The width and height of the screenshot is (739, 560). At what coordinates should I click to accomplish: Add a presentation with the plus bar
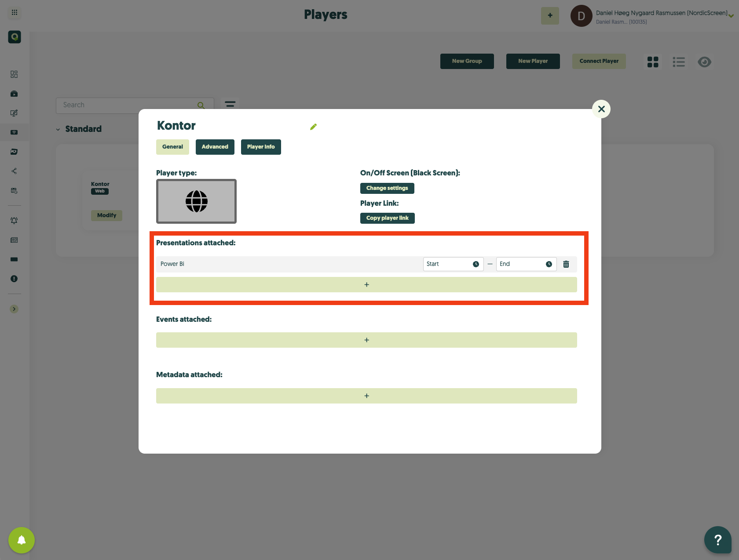click(x=366, y=285)
